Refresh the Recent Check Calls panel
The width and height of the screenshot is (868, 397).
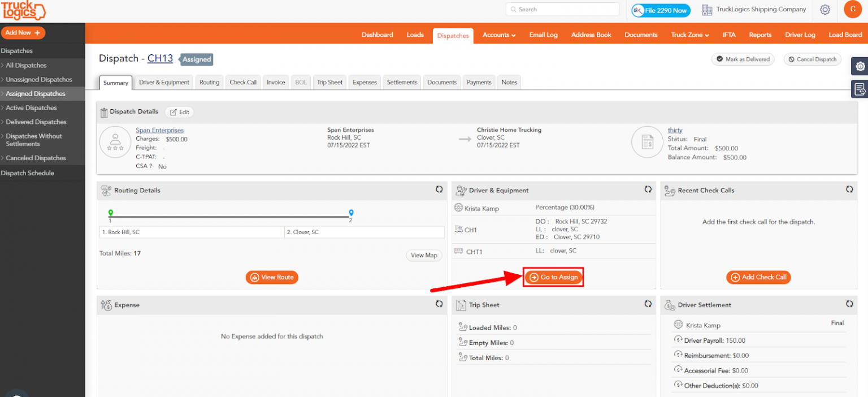[849, 189]
